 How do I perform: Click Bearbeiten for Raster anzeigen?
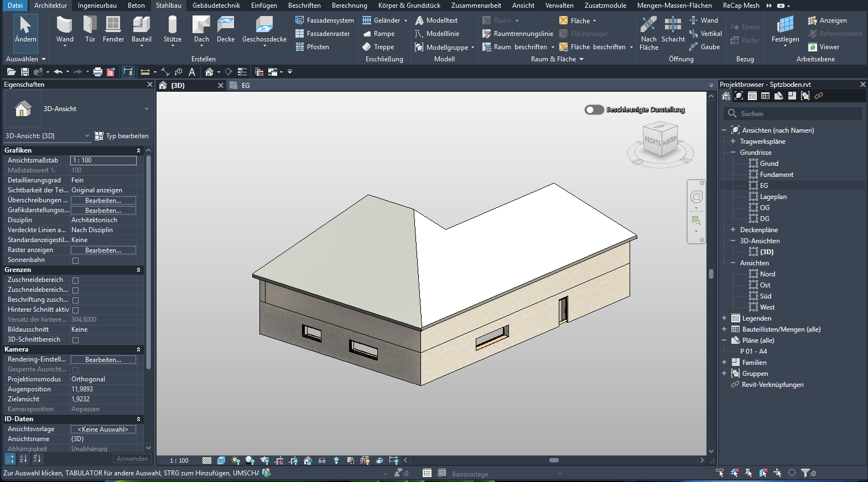pyautogui.click(x=103, y=250)
